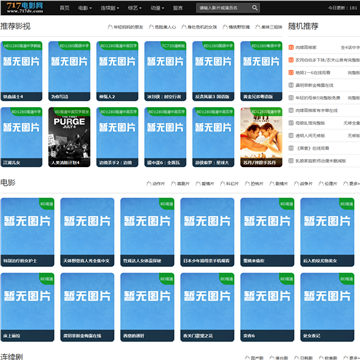Click the tag icon beside 战争片
The height and width of the screenshot is (360, 360).
coord(296,184)
